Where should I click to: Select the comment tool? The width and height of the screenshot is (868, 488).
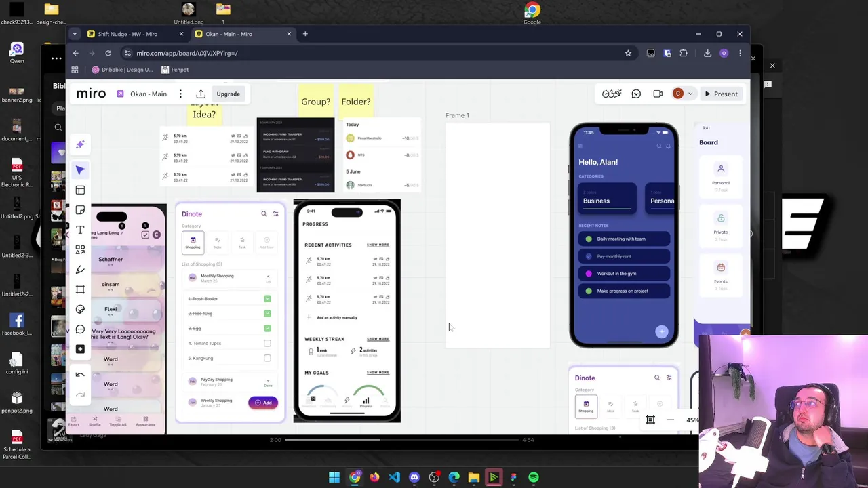tap(80, 329)
